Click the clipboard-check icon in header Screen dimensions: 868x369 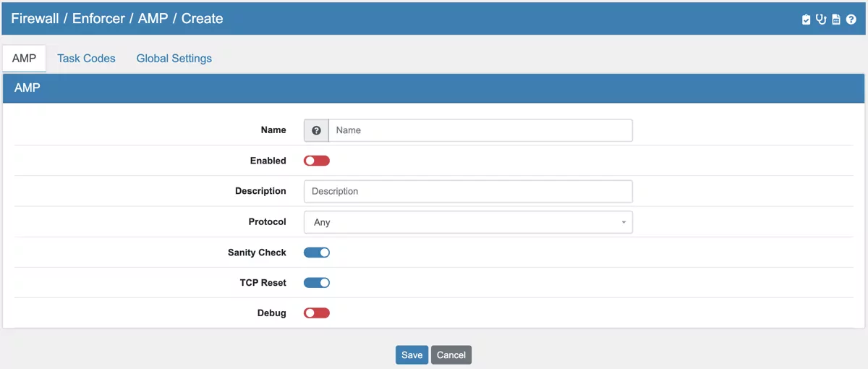point(807,20)
